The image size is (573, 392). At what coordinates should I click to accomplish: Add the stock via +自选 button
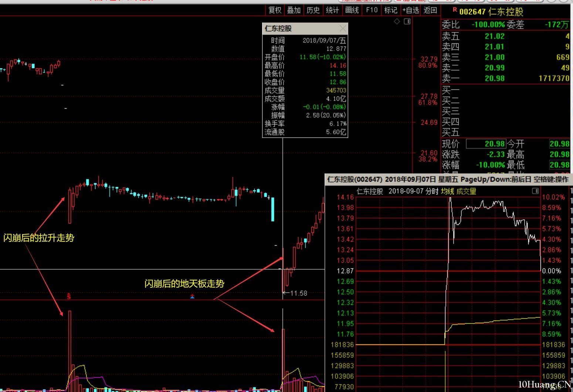click(x=410, y=10)
